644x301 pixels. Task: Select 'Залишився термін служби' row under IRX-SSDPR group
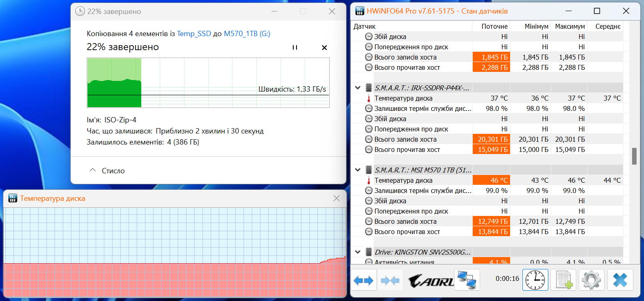click(x=488, y=108)
